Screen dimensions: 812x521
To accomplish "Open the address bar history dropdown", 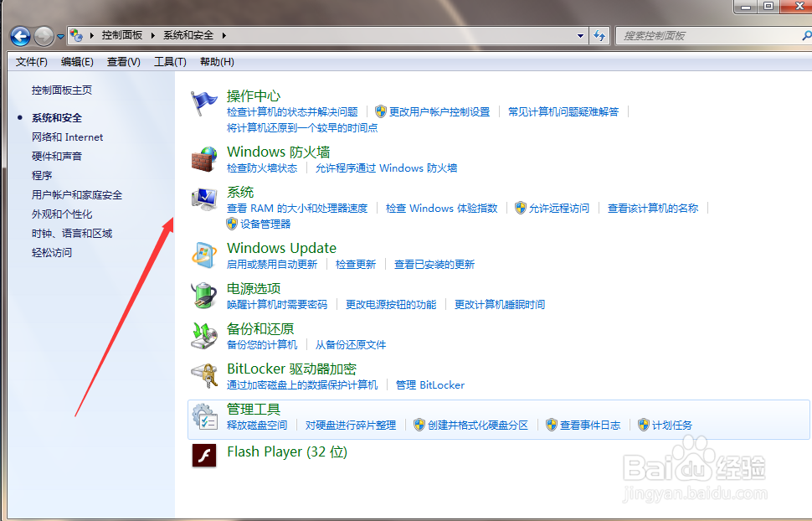I will [x=580, y=36].
